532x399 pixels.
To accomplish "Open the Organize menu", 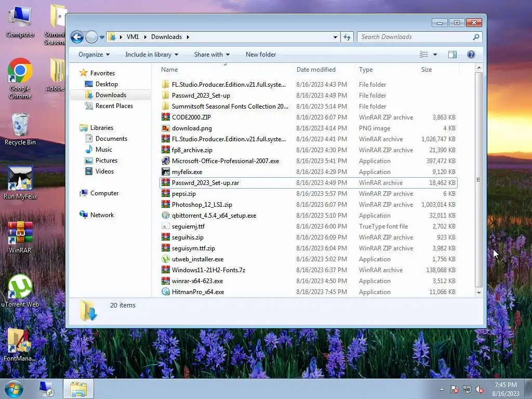I will coord(94,55).
